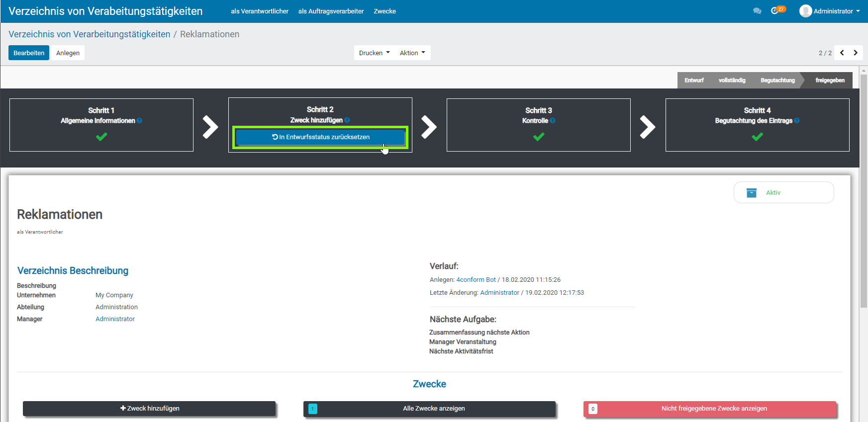Open the Zwecke menu item
Viewport: 868px width, 422px height.
point(385,11)
